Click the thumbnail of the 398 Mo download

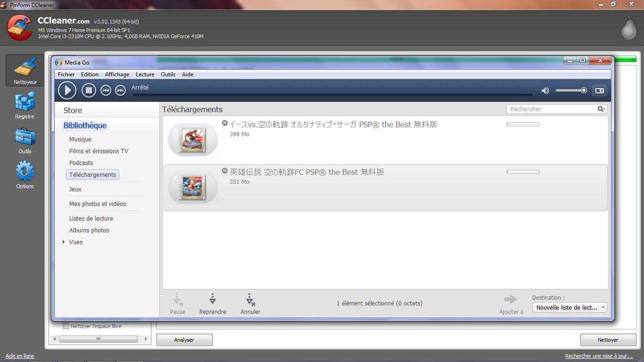(193, 140)
